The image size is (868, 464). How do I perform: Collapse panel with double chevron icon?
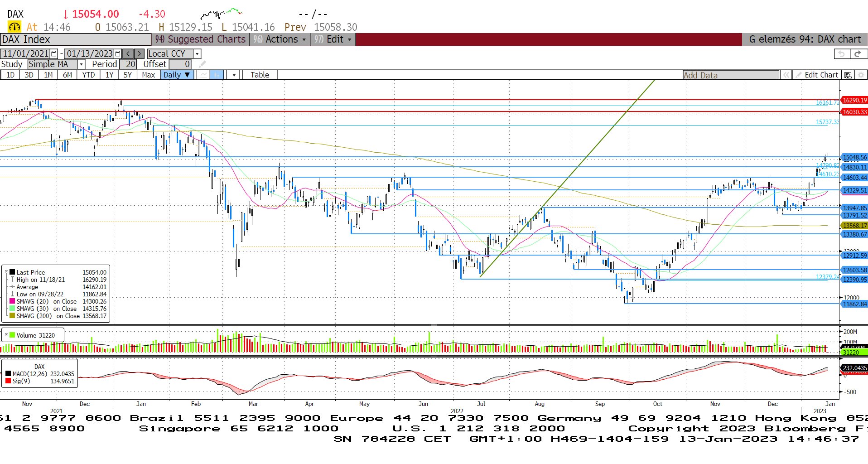[786, 75]
